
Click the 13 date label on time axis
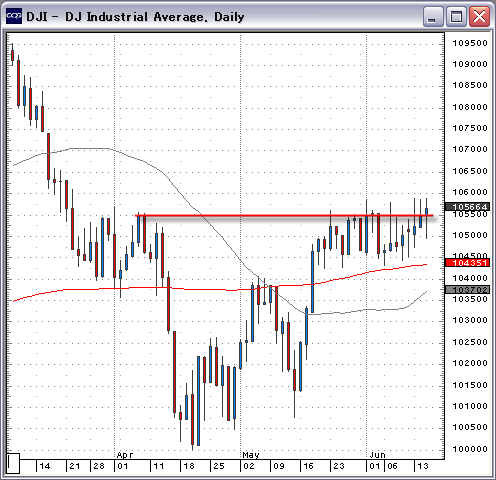(x=423, y=466)
